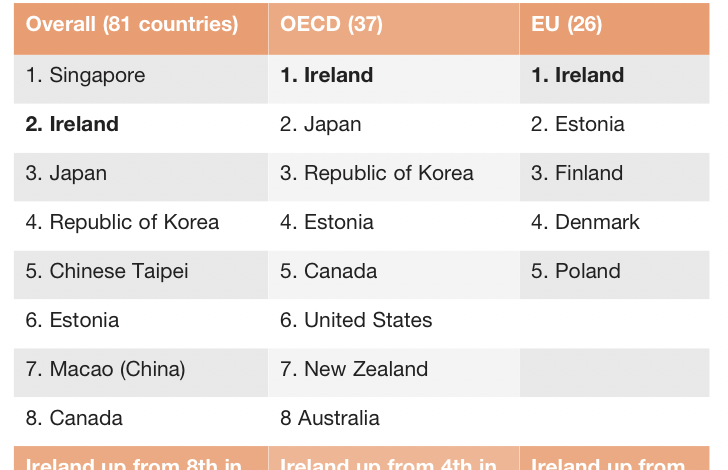Select "8. Canada" in the Overall column
Viewport: 728px width, 470px height.
click(74, 418)
